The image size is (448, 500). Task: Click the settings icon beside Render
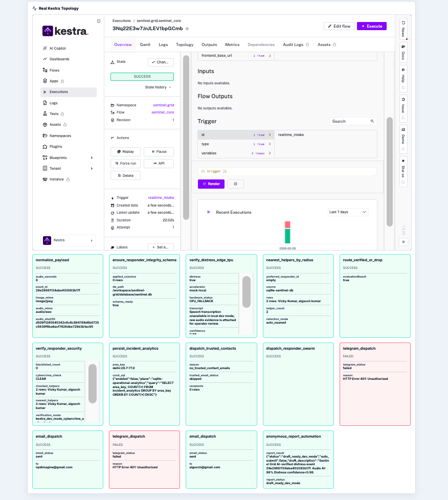[x=235, y=184]
